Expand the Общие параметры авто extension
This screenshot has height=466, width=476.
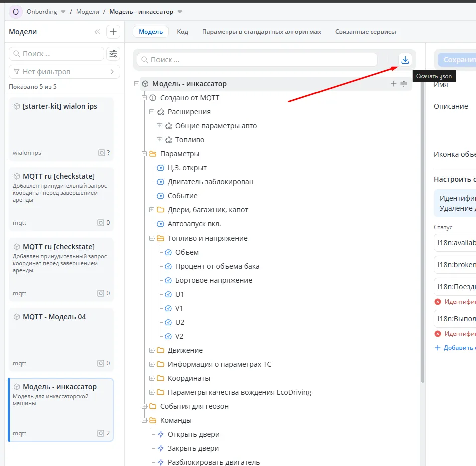pyautogui.click(x=160, y=126)
